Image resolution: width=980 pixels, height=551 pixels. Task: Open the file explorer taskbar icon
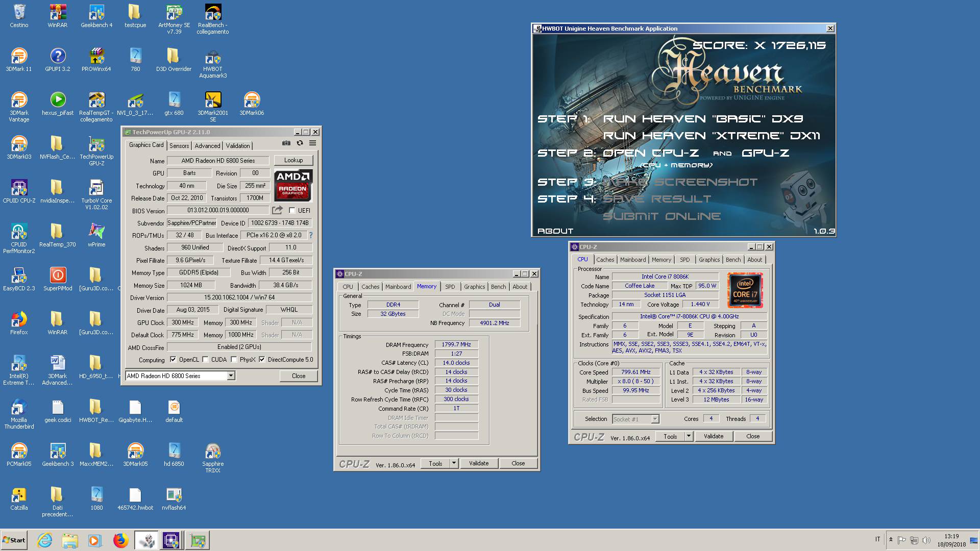[x=70, y=540]
